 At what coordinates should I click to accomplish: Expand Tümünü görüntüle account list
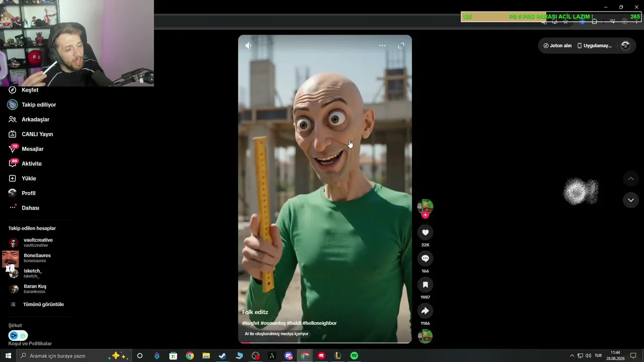(x=37, y=304)
